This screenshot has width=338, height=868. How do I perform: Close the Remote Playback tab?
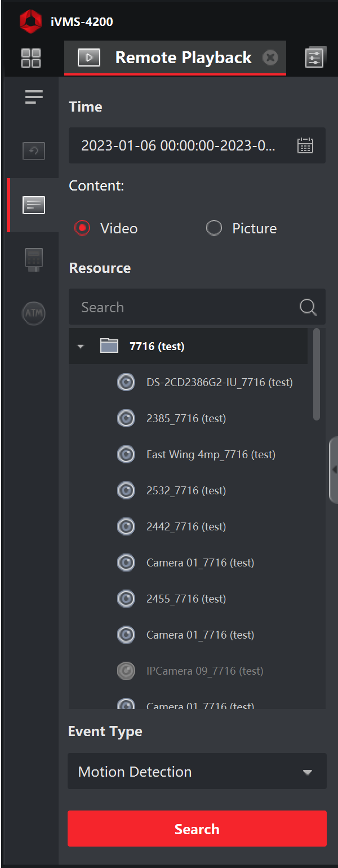point(270,57)
